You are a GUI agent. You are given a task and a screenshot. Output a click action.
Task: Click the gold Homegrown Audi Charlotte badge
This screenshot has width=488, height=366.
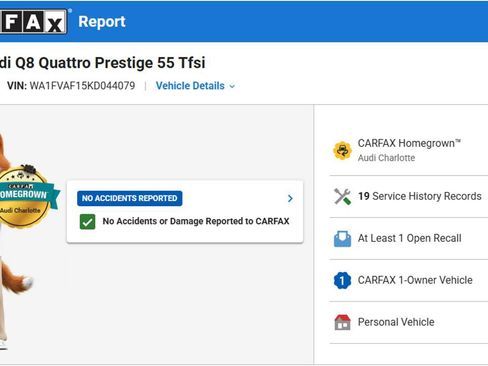tap(25, 196)
